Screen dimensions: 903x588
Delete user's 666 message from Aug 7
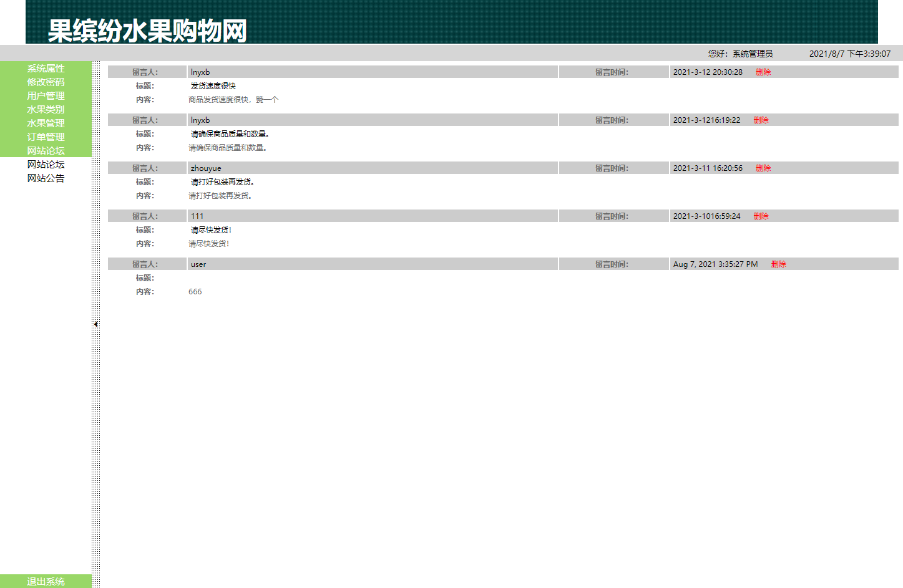click(778, 264)
